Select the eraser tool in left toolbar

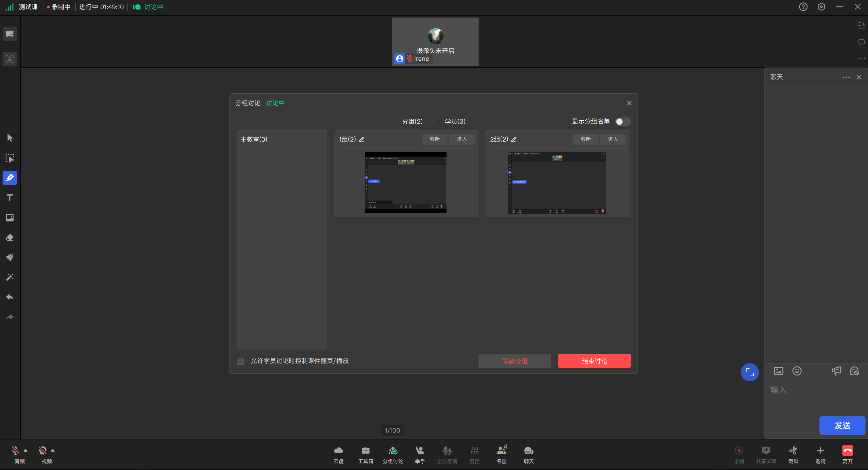click(10, 238)
